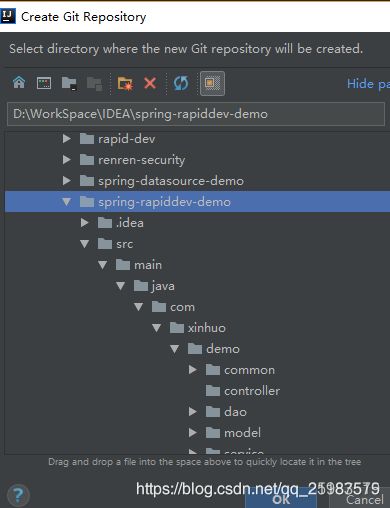Expand the spring-datasource-demo folder
390x508 pixels.
[67, 181]
